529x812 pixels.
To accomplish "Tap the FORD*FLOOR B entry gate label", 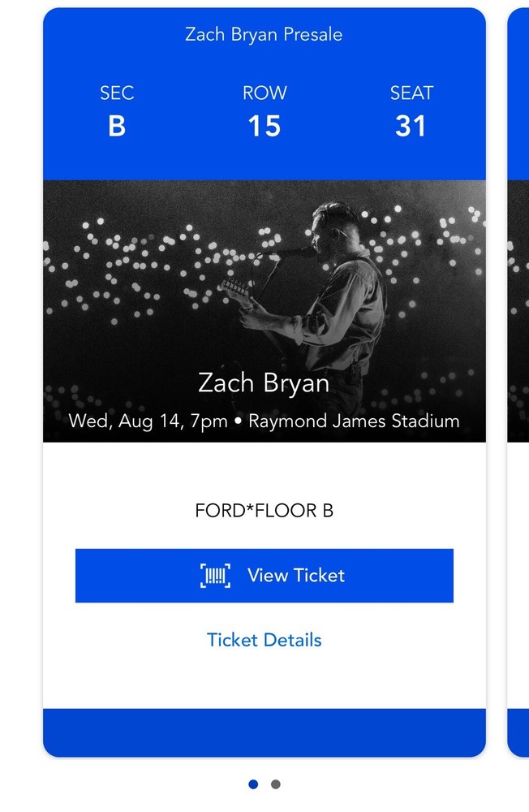I will tap(264, 511).
